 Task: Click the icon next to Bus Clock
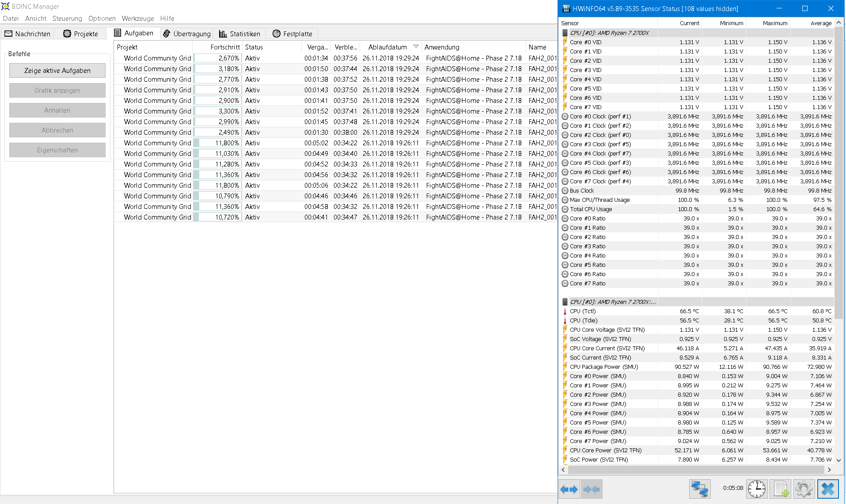565,191
